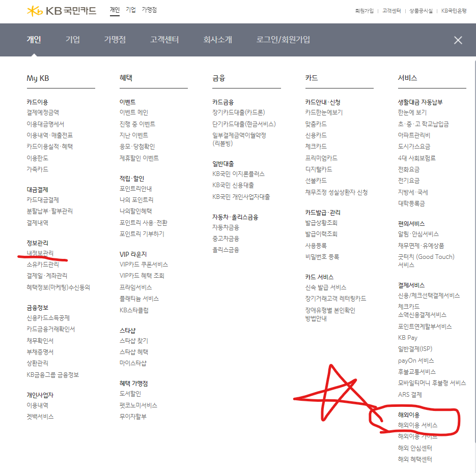
Task: Select 가맹점 in gray navigation bar
Action: [x=115, y=40]
